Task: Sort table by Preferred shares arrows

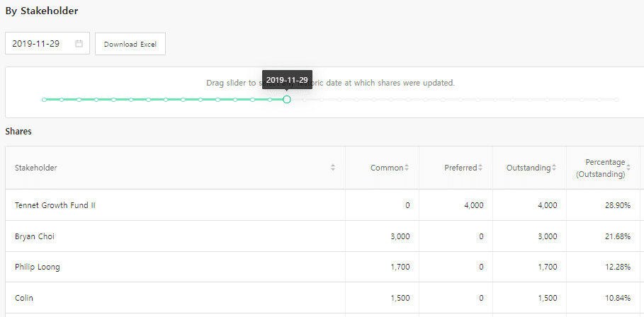Action: click(480, 167)
